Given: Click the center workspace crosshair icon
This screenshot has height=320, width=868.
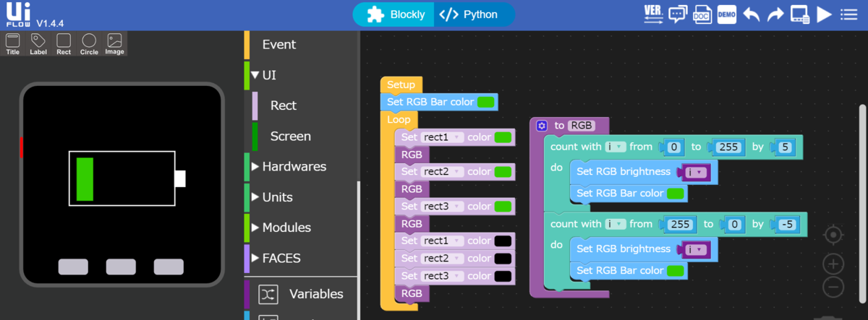Looking at the screenshot, I should click(833, 235).
